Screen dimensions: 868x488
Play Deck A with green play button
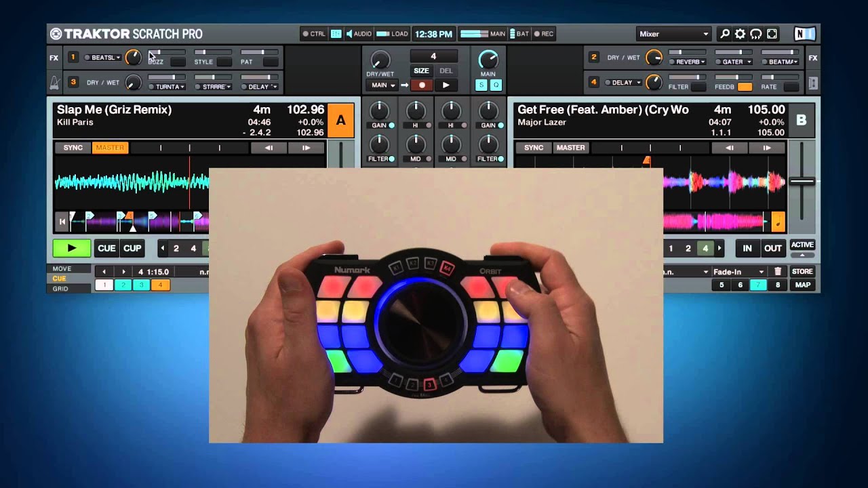click(x=71, y=248)
